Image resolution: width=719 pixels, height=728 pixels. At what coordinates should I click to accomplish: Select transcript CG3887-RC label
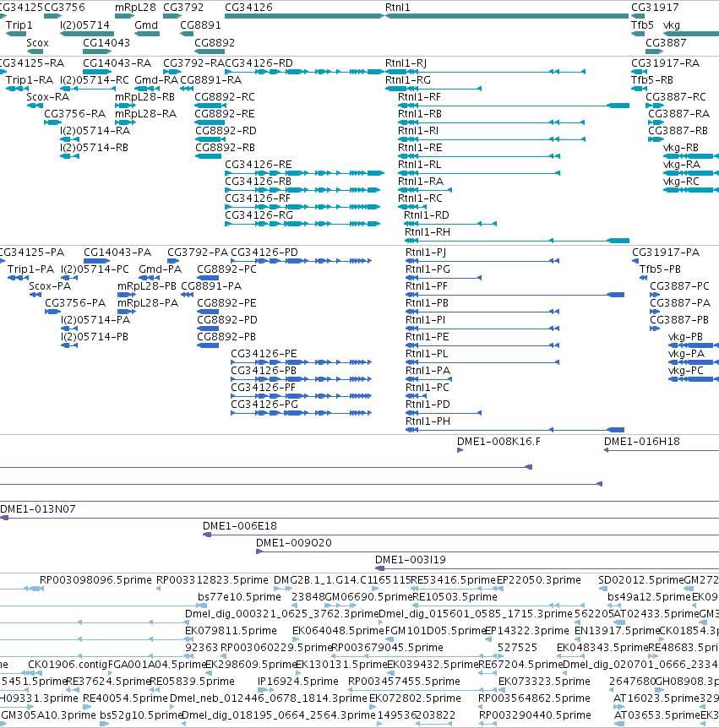(x=676, y=97)
